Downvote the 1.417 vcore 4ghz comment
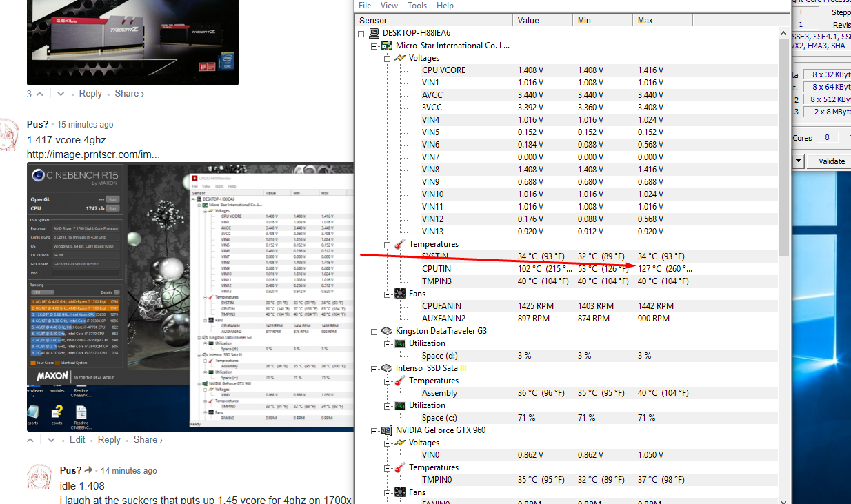Screen dimensions: 851x504 tap(52, 440)
